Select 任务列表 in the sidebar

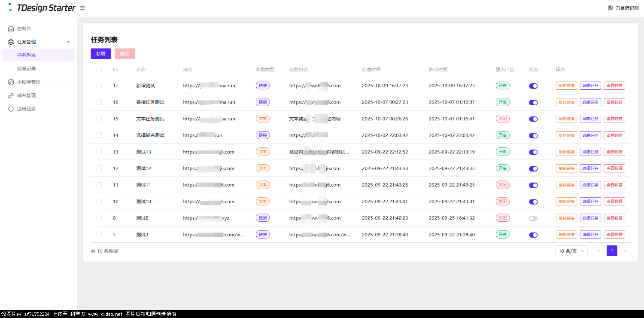pyautogui.click(x=27, y=55)
